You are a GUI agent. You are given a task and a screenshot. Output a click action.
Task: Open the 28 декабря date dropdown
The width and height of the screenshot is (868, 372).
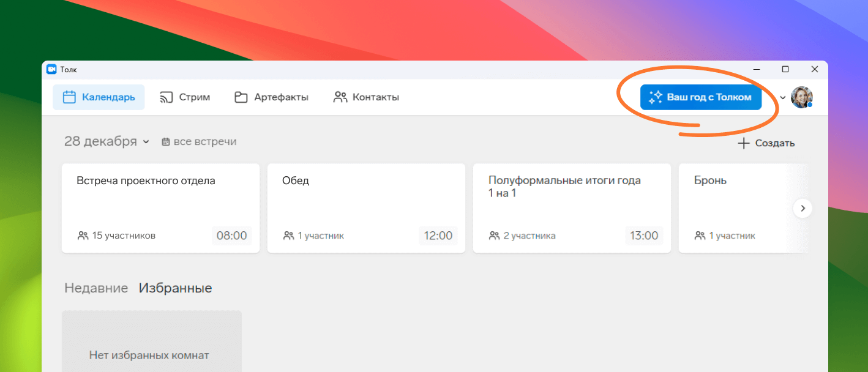coord(107,141)
